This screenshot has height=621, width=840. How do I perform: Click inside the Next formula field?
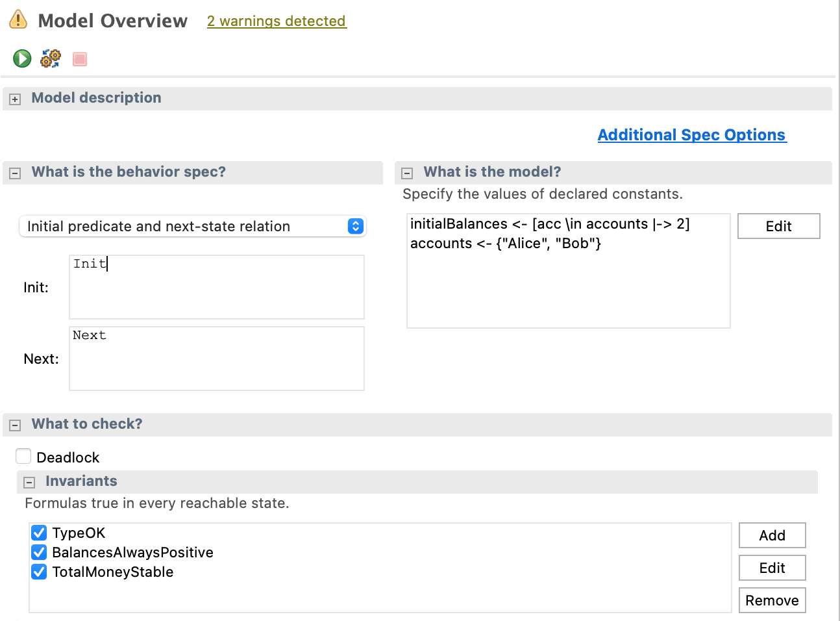(217, 359)
